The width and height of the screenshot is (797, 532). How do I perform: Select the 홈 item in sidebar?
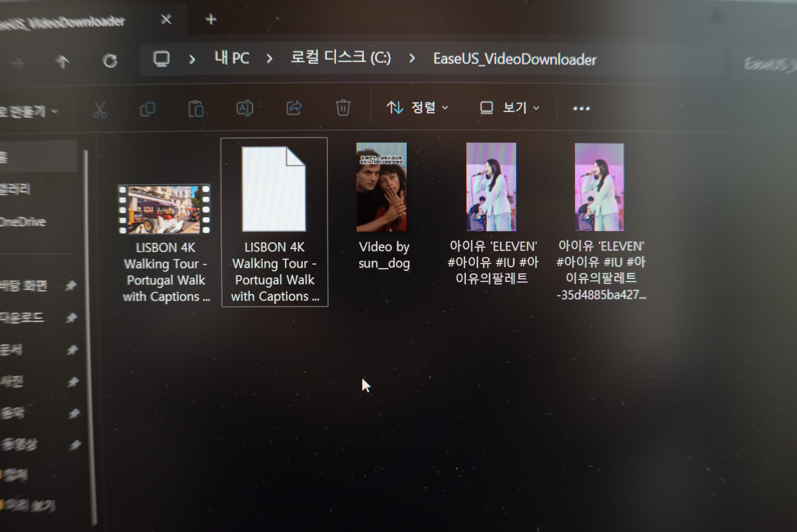click(38, 156)
